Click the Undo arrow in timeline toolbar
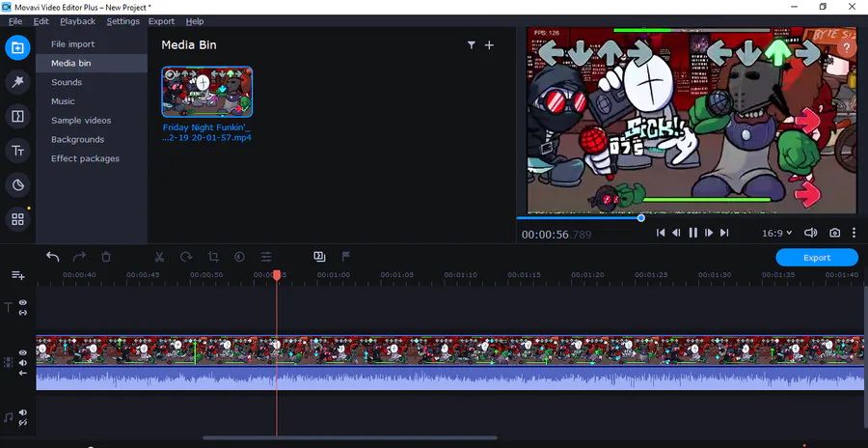 pyautogui.click(x=53, y=257)
